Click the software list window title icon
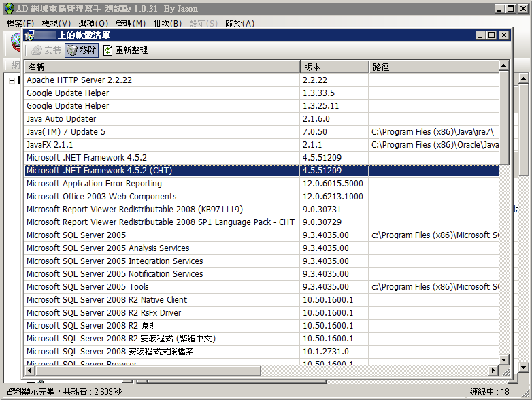The width and height of the screenshot is (532, 400). (x=29, y=35)
